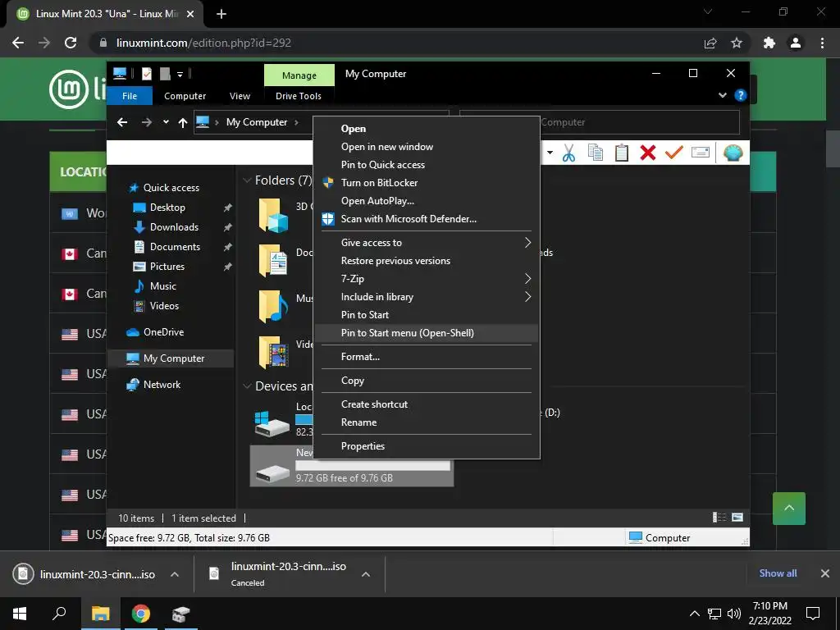Choose Pin to Start menu (Open-Shell)
Image resolution: width=840 pixels, height=630 pixels.
click(x=427, y=333)
